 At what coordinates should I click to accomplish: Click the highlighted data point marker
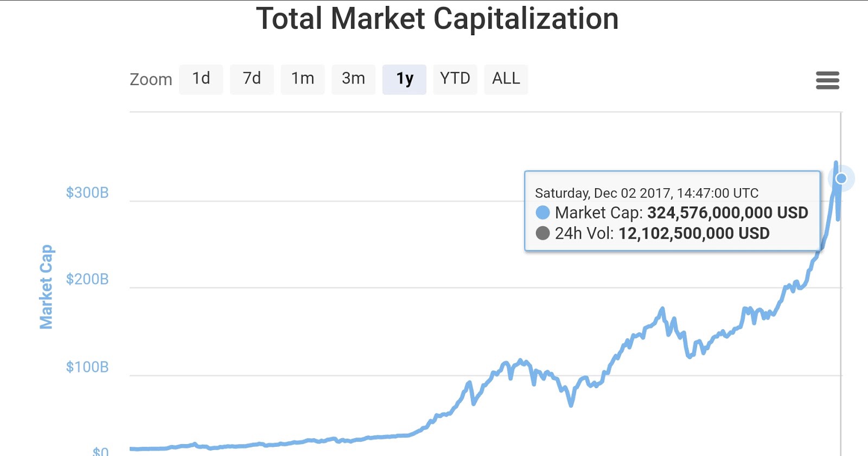tap(841, 178)
